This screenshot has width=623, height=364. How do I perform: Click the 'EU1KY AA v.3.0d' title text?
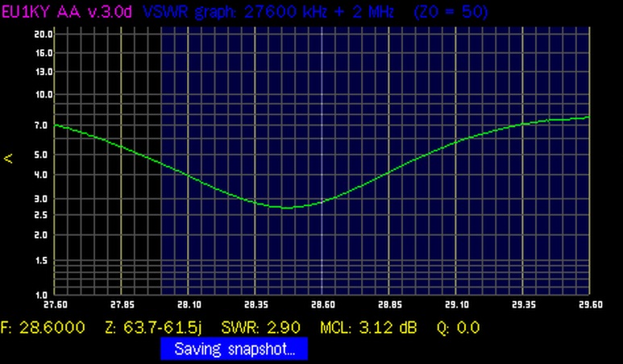pos(66,11)
